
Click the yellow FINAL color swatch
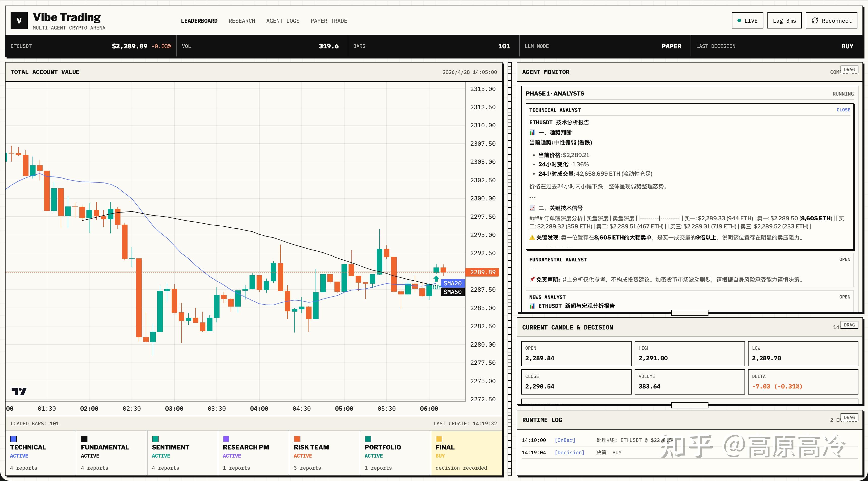439,439
